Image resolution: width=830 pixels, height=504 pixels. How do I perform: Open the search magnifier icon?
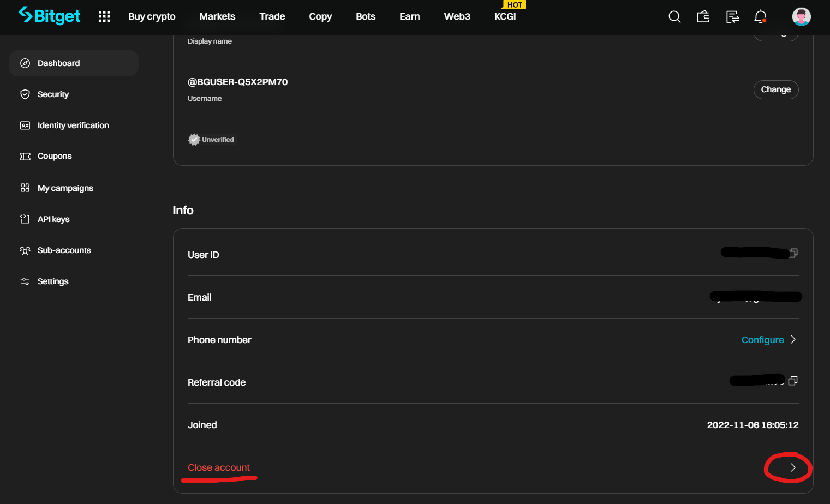coord(674,17)
